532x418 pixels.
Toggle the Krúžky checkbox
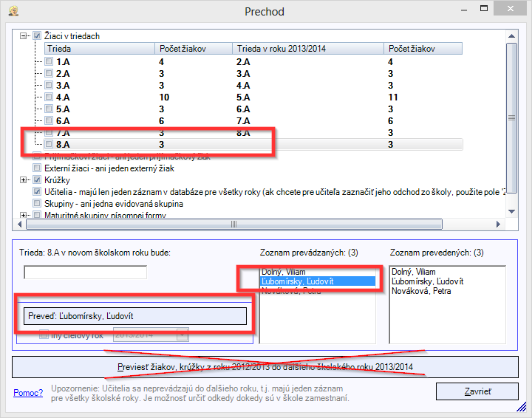point(37,179)
